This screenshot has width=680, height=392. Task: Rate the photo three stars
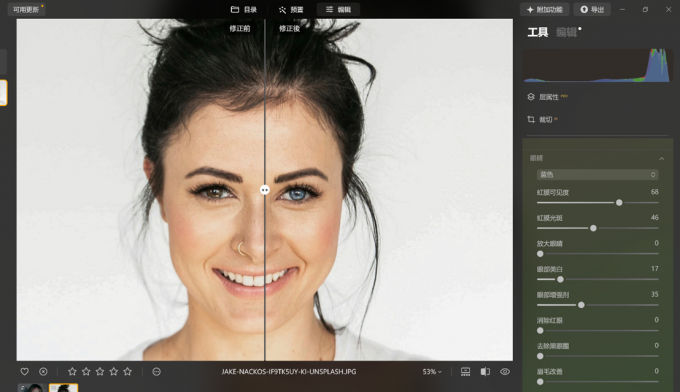click(x=100, y=372)
